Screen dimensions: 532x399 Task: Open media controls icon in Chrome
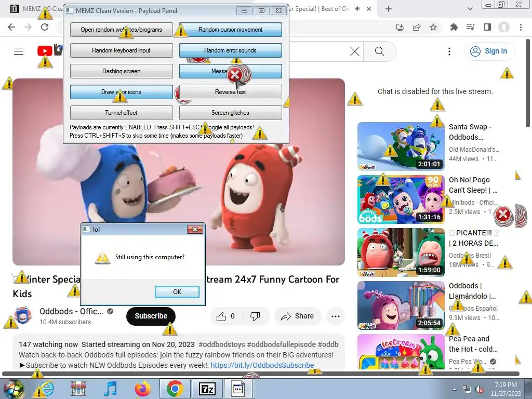[x=471, y=27]
